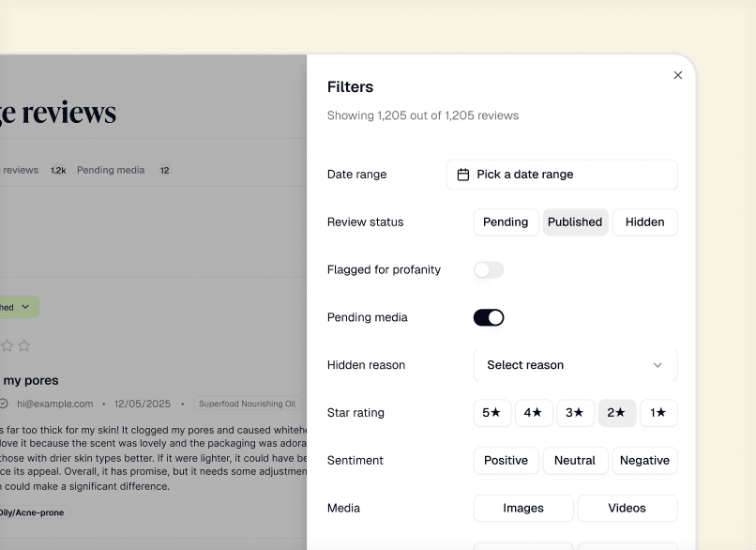Open the green status dropdown chevron
Image resolution: width=756 pixels, height=550 pixels.
tap(25, 307)
